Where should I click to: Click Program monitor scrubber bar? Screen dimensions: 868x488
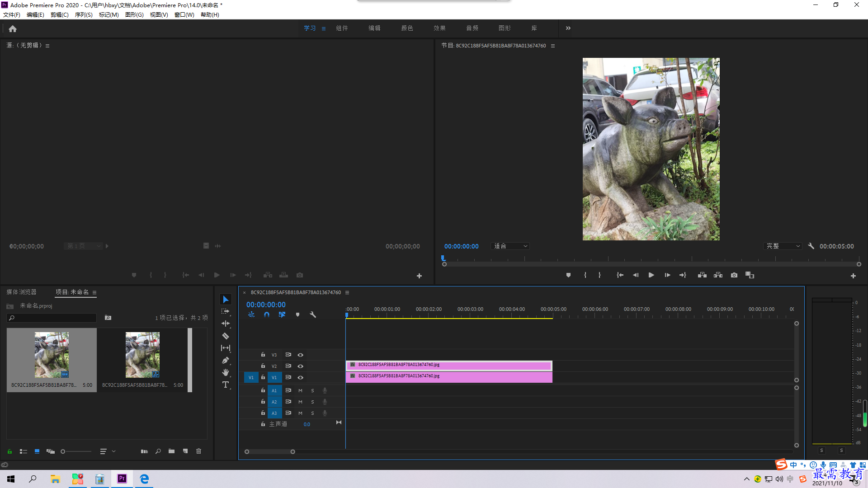(x=651, y=264)
